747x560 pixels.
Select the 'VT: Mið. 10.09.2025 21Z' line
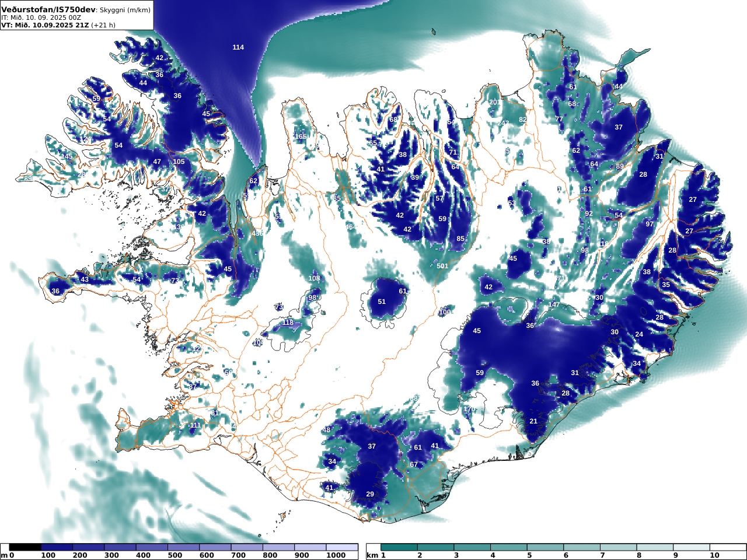tap(44, 25)
